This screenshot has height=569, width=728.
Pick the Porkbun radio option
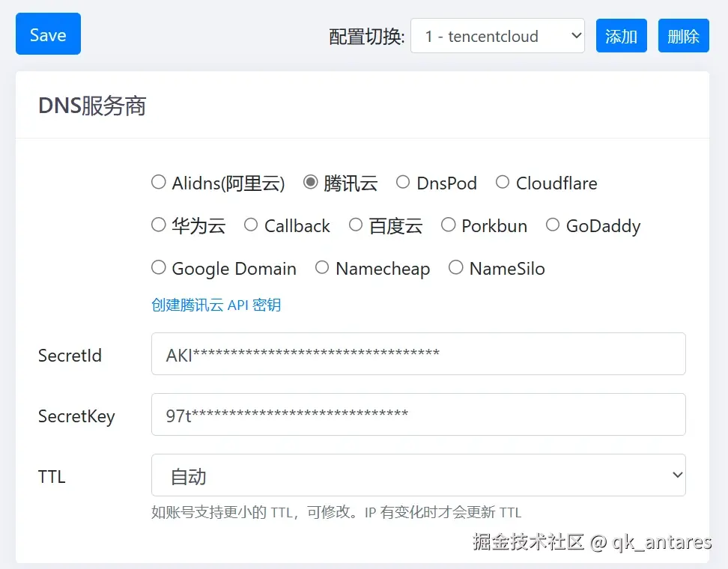point(448,225)
